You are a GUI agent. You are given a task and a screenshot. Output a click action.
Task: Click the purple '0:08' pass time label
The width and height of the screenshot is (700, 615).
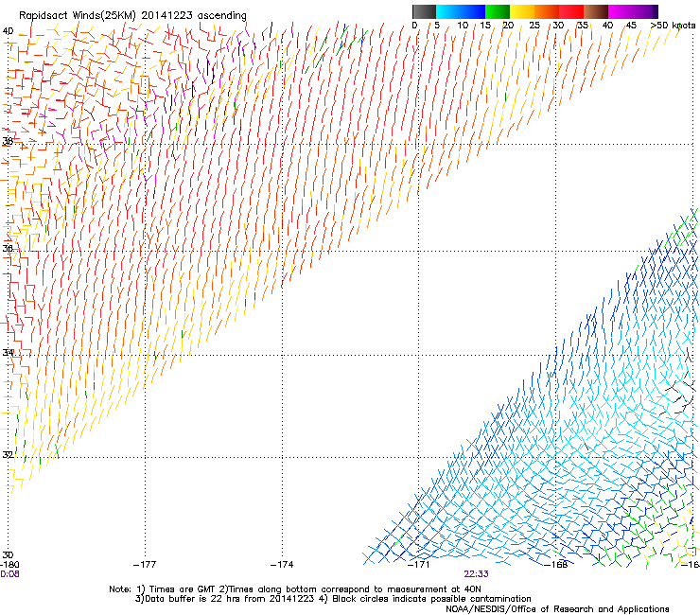[9, 574]
